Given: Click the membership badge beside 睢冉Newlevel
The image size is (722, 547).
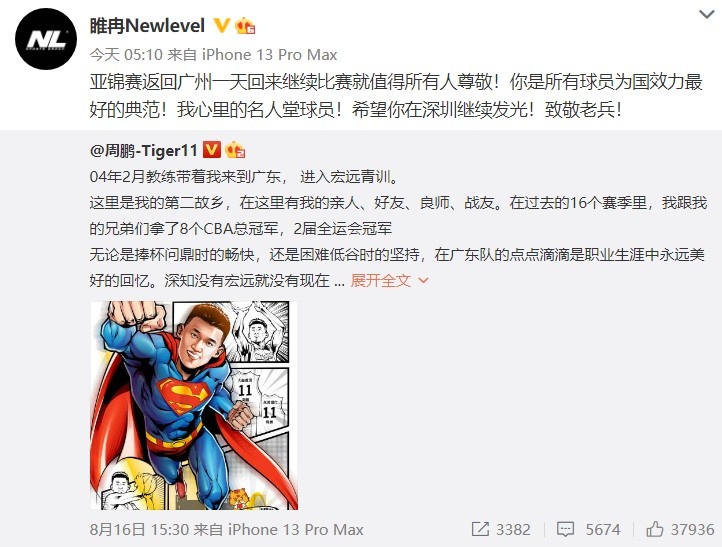Looking at the screenshot, I should click(245, 26).
